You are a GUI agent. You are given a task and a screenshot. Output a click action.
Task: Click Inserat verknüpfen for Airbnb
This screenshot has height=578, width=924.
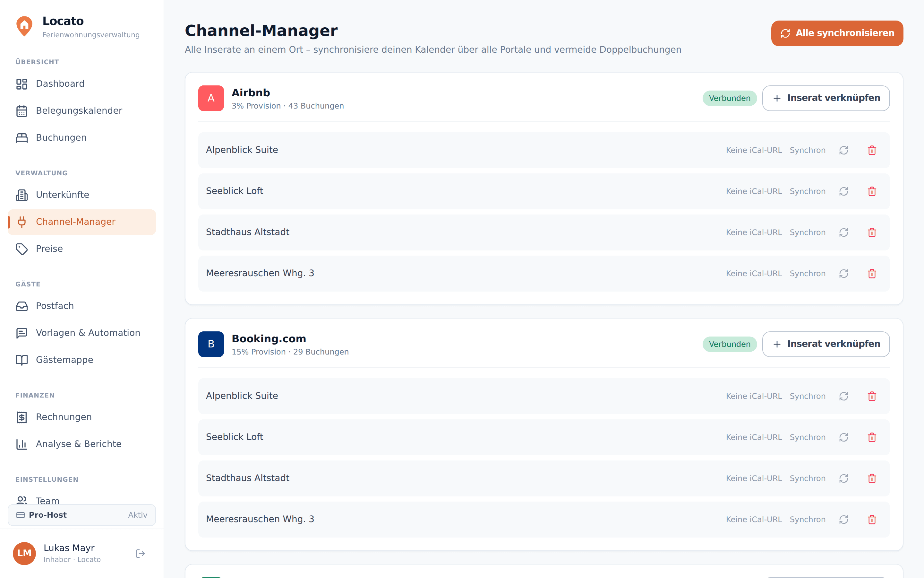click(x=826, y=98)
